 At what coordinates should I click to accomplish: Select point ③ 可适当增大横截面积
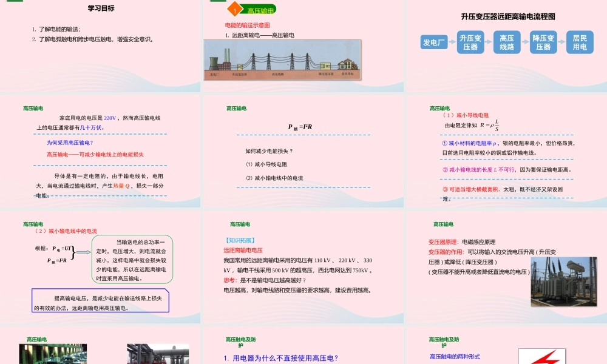[x=471, y=189]
